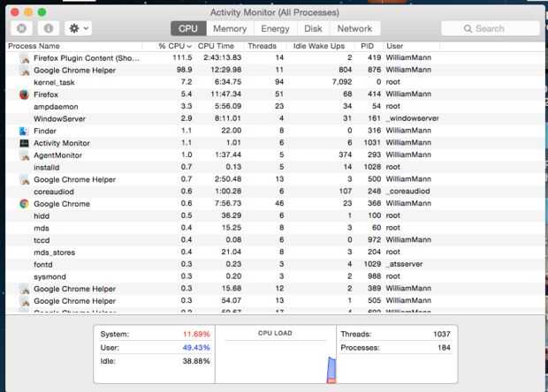Sort by PID column header

[368, 46]
